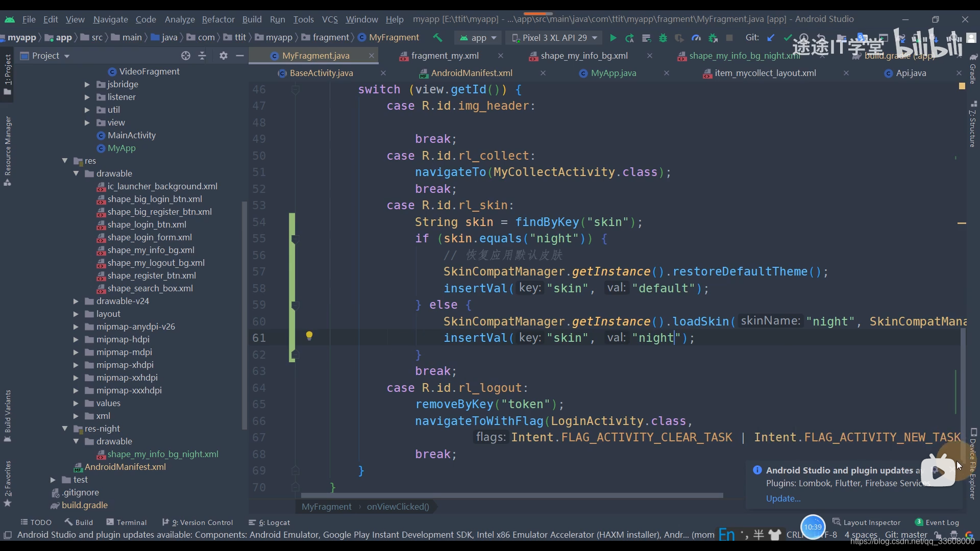The height and width of the screenshot is (551, 980).
Task: Open the 6: Logcat tool window
Action: click(269, 522)
